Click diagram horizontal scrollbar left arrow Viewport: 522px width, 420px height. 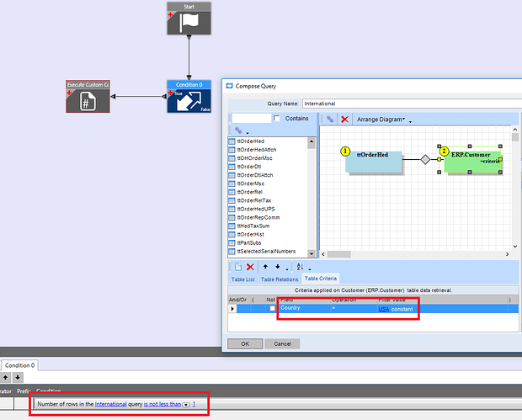click(323, 254)
